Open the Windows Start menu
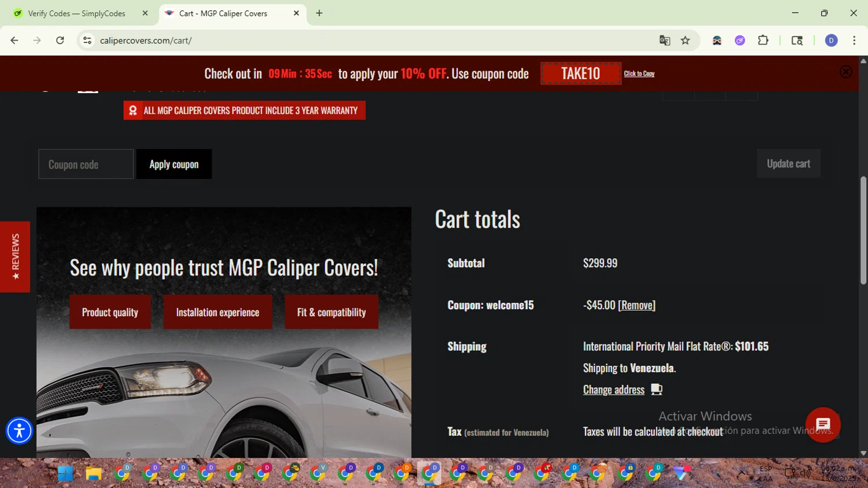The width and height of the screenshot is (868, 488). (65, 474)
